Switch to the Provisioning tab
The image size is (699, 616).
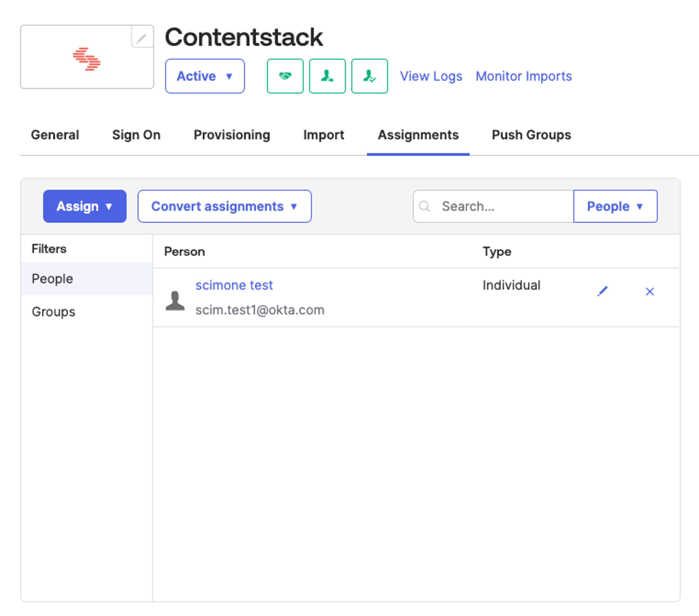point(232,135)
